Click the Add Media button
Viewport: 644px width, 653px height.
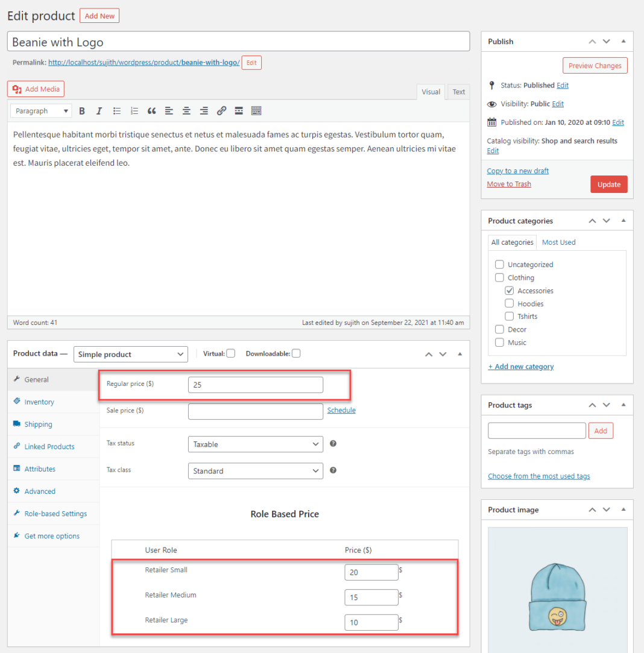coord(36,89)
